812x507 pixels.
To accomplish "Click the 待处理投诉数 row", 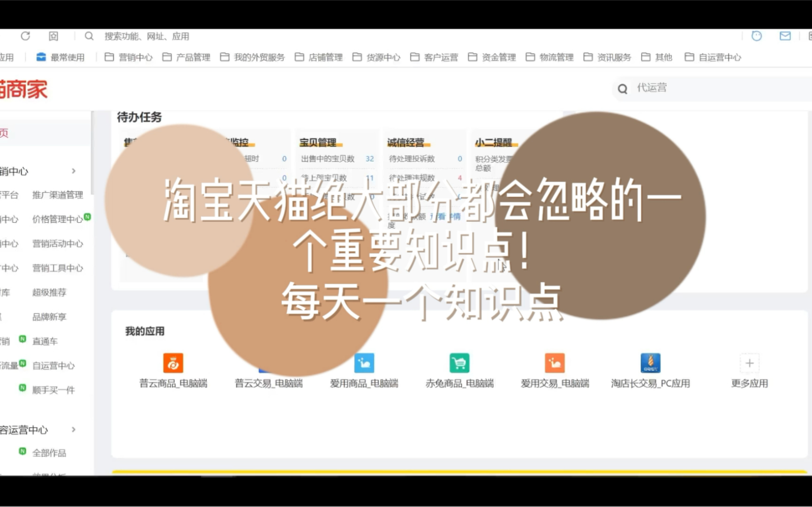I will coord(426,159).
